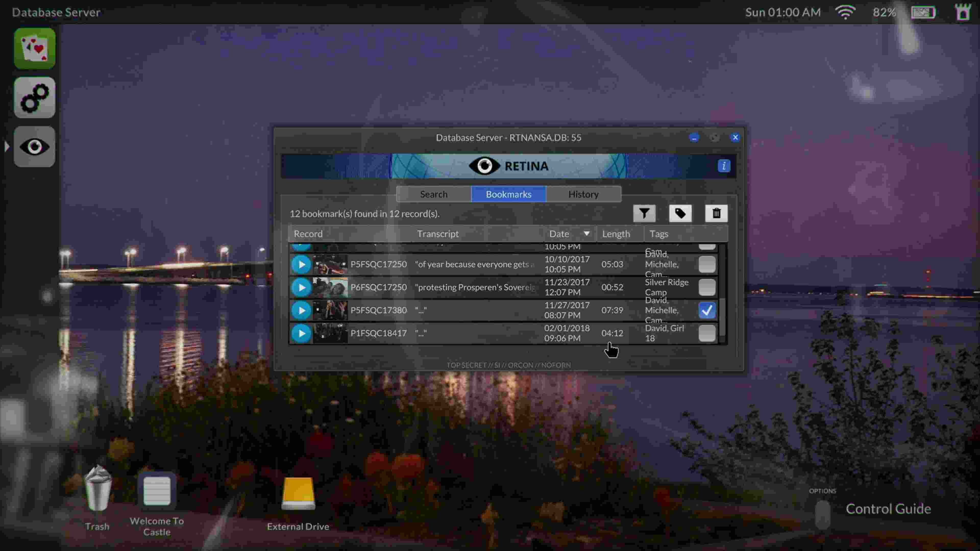Open the RETINA info icon
The height and width of the screenshot is (551, 980).
724,166
